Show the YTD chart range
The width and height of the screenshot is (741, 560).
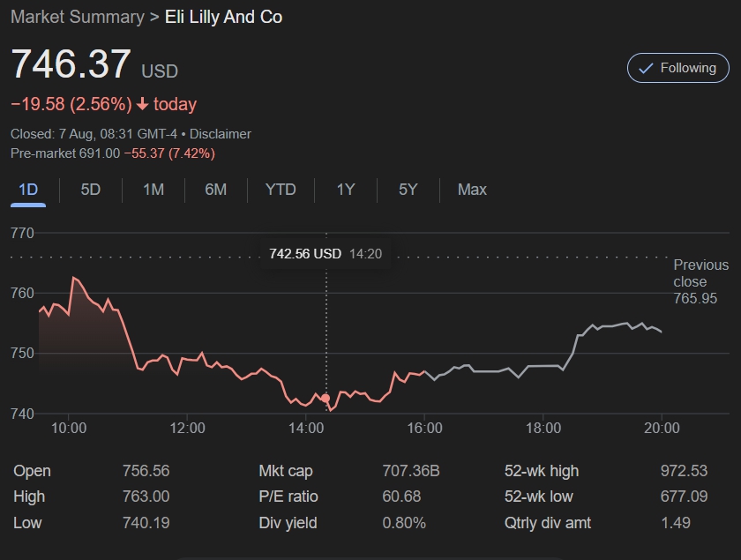click(x=281, y=190)
